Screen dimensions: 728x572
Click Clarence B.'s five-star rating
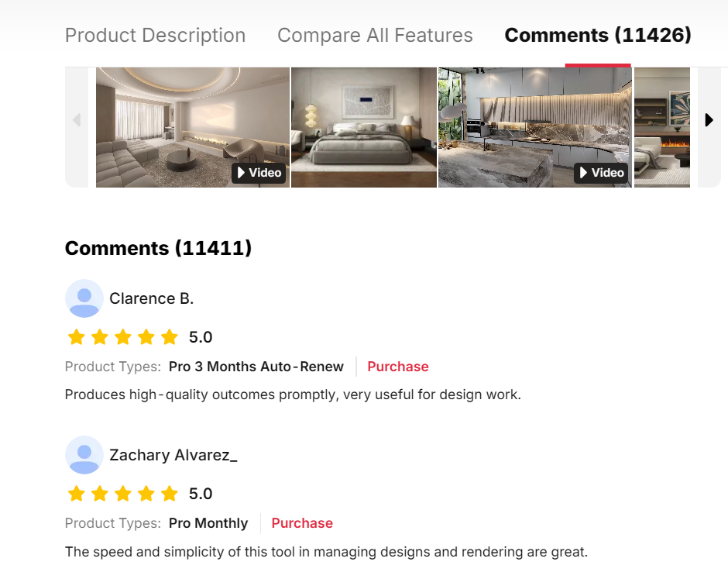point(123,337)
